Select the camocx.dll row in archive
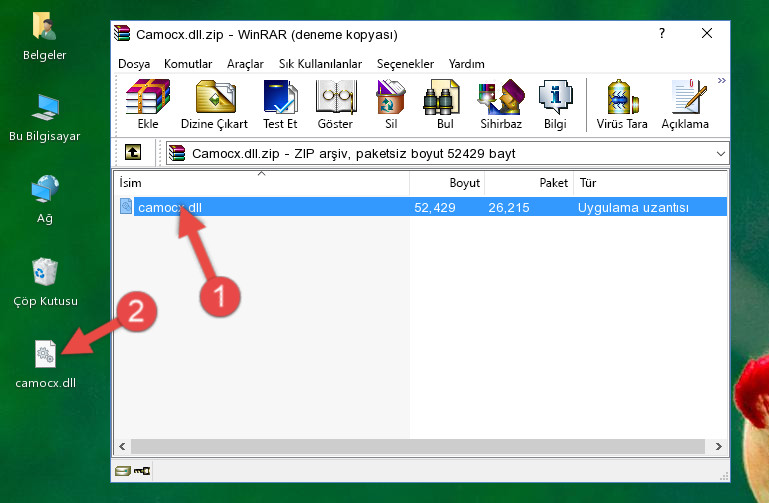 point(422,207)
